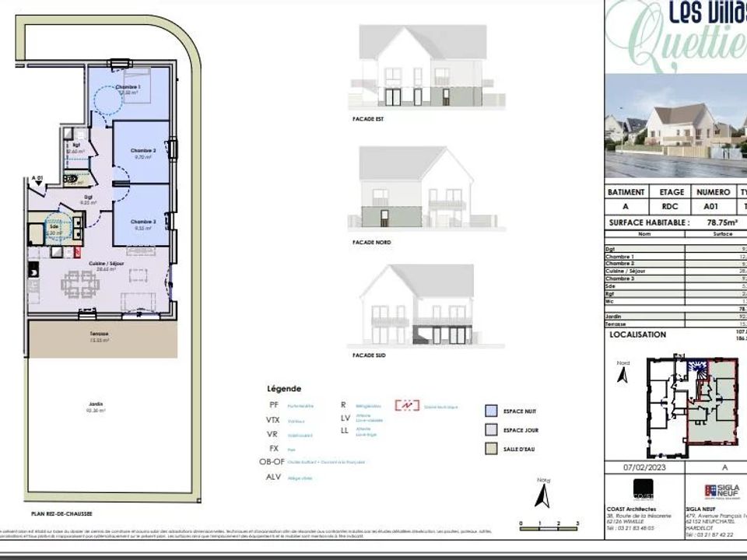Select the Espace Nuit blue swatch
This screenshot has width=747, height=560.
pos(491,411)
